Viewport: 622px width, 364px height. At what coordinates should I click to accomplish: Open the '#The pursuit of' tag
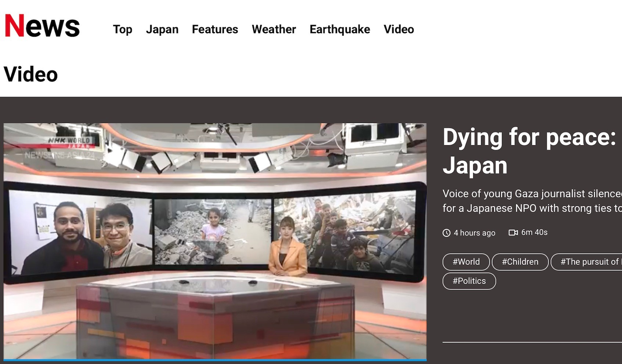pos(587,262)
